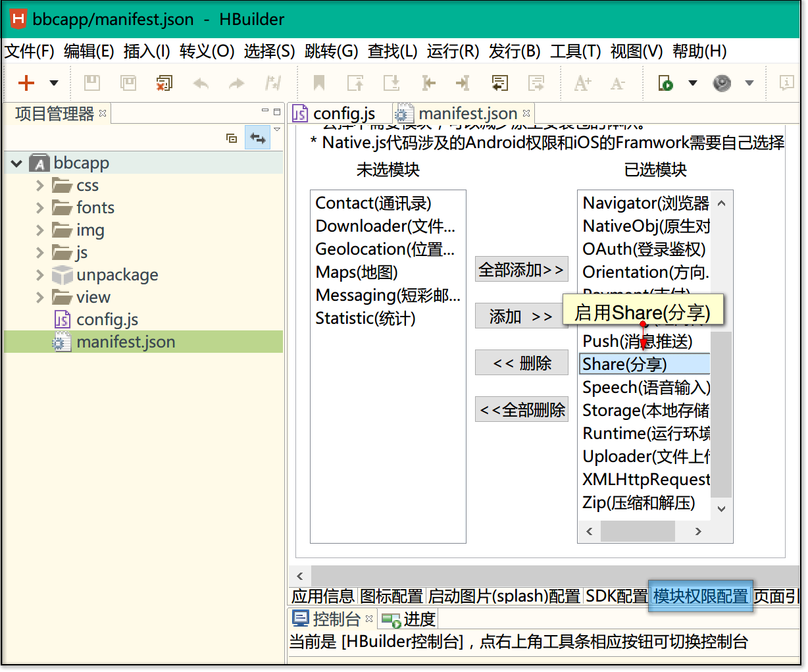Screen dimensions: 808x672
Task: Click the browser preview globe icon
Action: coord(722,83)
